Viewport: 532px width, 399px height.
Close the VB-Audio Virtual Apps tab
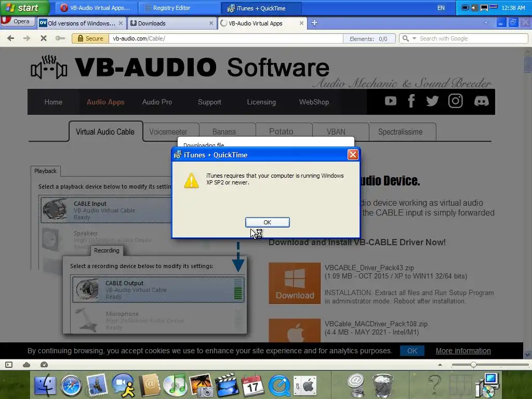301,23
